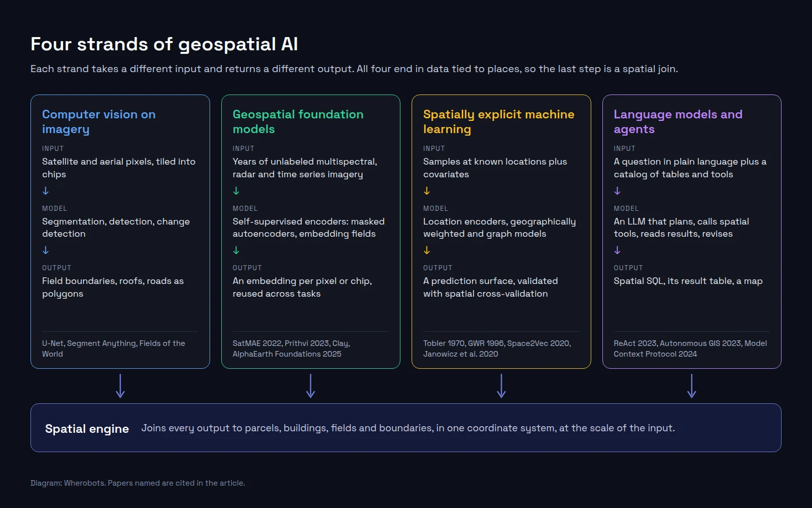Select "Satellite and aerial pixels, tiled into chips"
Image resolution: width=812 pixels, height=508 pixels.
coord(119,168)
